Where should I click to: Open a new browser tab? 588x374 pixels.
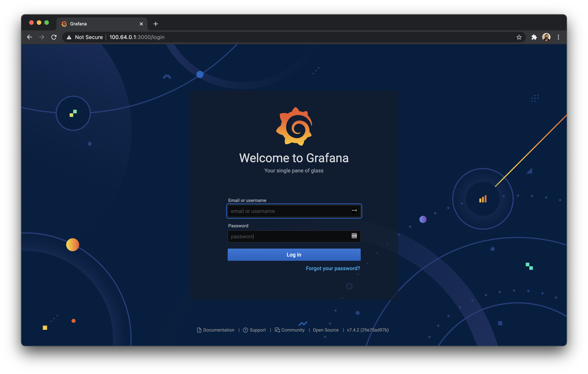(x=156, y=24)
